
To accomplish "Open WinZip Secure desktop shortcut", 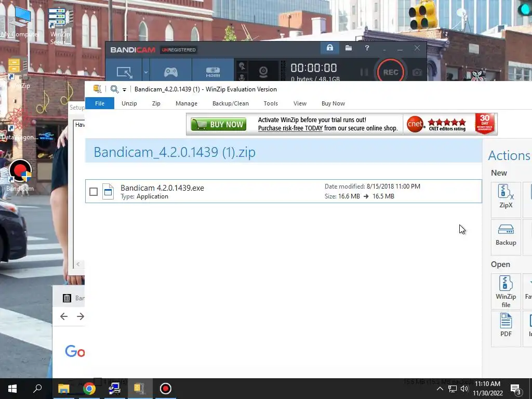I will [x=60, y=25].
